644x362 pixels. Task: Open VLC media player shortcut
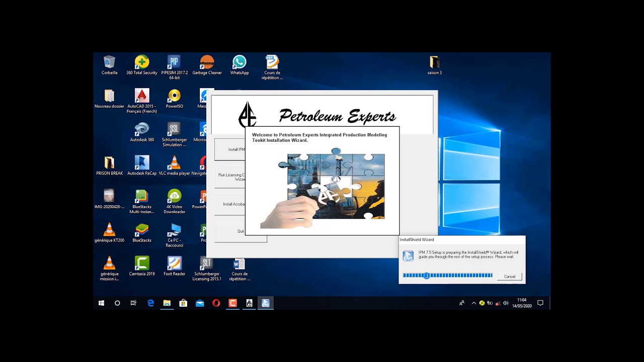174,166
